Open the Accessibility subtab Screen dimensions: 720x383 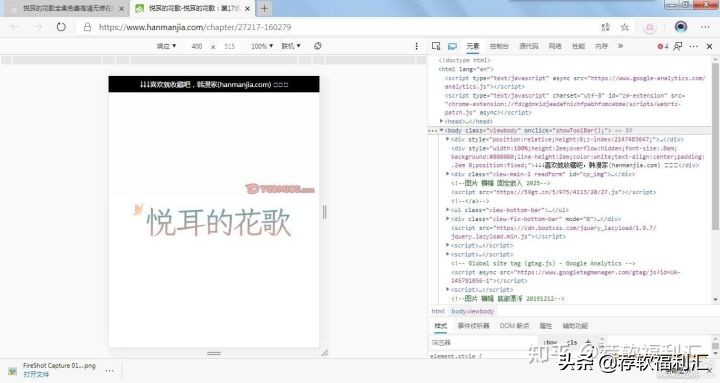click(575, 326)
